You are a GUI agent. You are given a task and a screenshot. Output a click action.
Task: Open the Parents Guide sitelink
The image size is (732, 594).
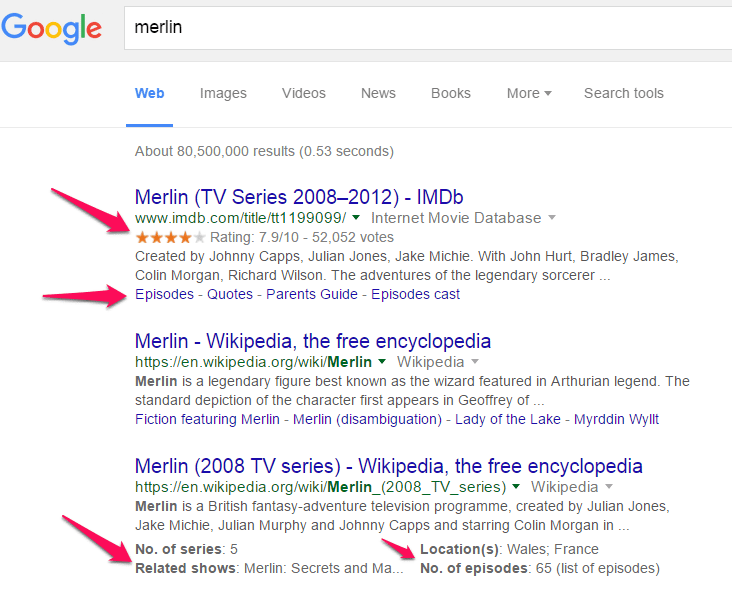(x=312, y=294)
